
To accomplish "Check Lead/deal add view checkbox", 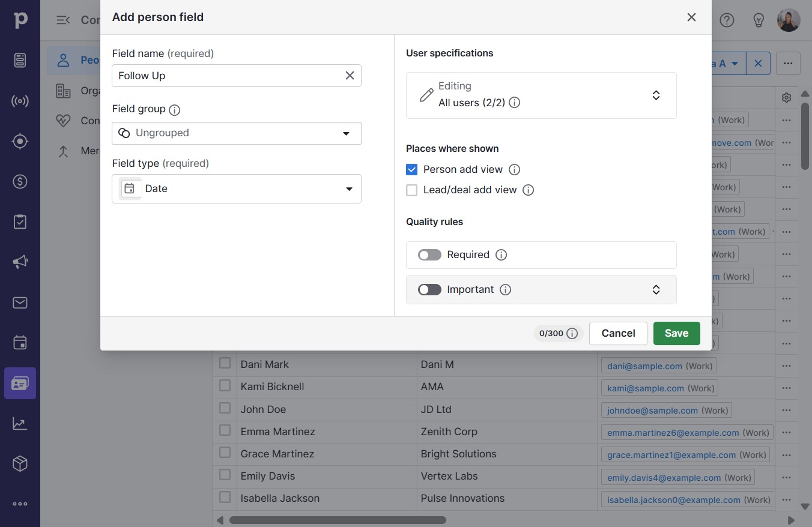I will tap(412, 190).
